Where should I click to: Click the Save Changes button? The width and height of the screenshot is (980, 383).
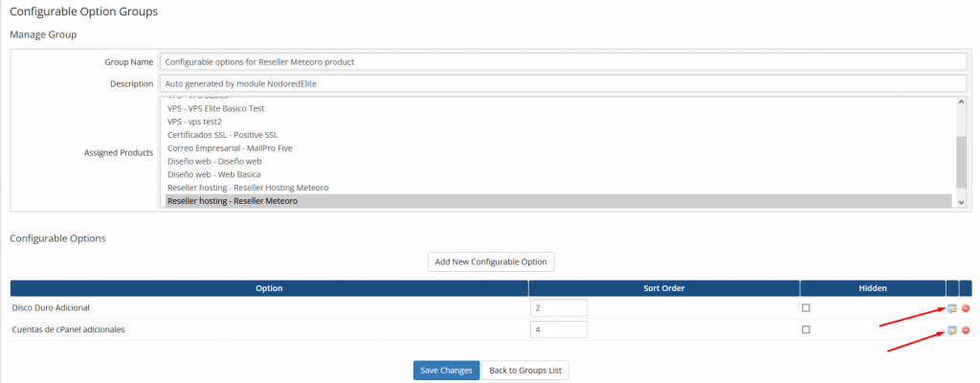(x=445, y=370)
